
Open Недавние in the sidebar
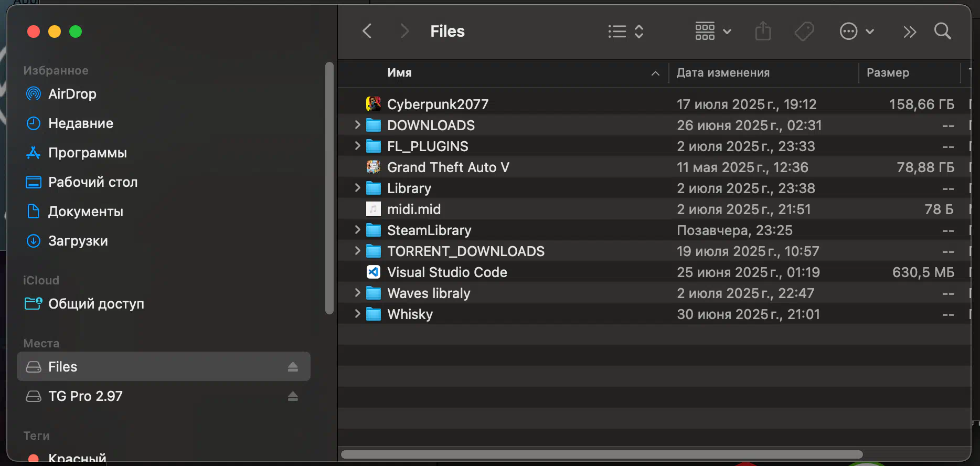[x=164, y=123]
